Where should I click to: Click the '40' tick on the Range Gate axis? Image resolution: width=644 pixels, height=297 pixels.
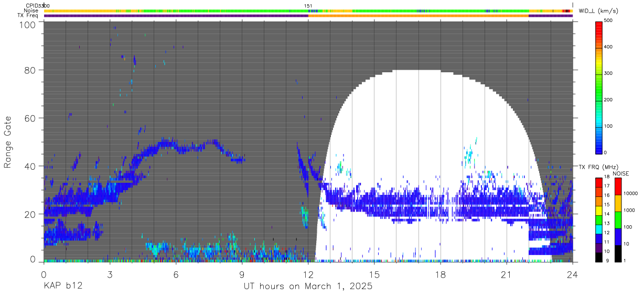pyautogui.click(x=29, y=166)
